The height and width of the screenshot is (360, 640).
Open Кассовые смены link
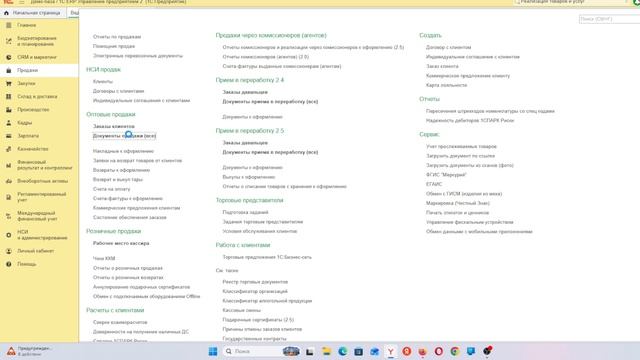point(241,310)
